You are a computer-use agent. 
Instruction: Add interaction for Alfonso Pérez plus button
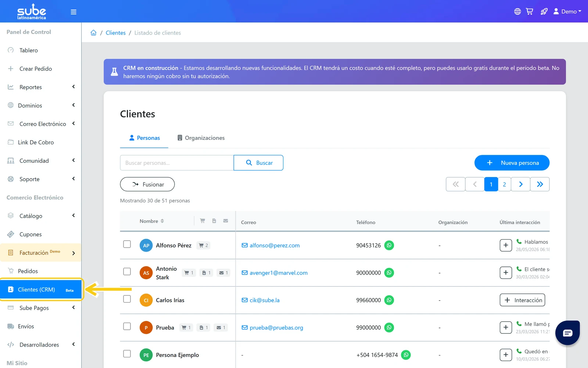coord(506,245)
